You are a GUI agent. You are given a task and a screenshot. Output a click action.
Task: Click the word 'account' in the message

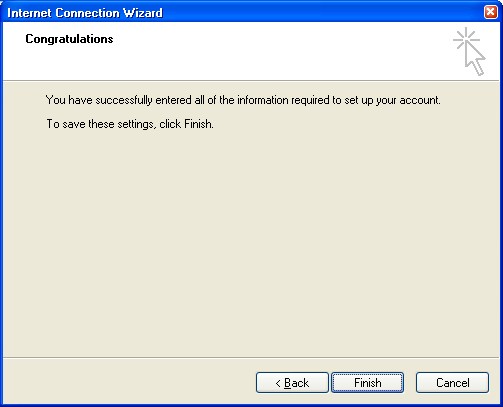click(419, 100)
